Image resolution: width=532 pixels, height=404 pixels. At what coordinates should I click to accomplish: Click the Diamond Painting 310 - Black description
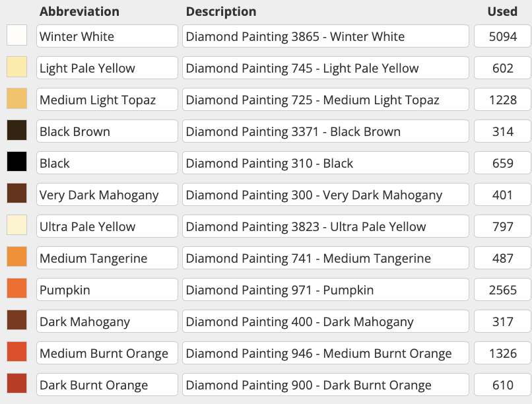click(x=325, y=163)
